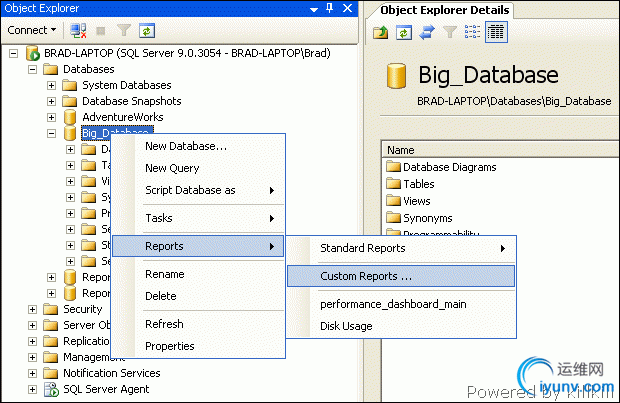Open the Object Explorer window position dropdown arrow
The image size is (620, 403).
pos(314,9)
